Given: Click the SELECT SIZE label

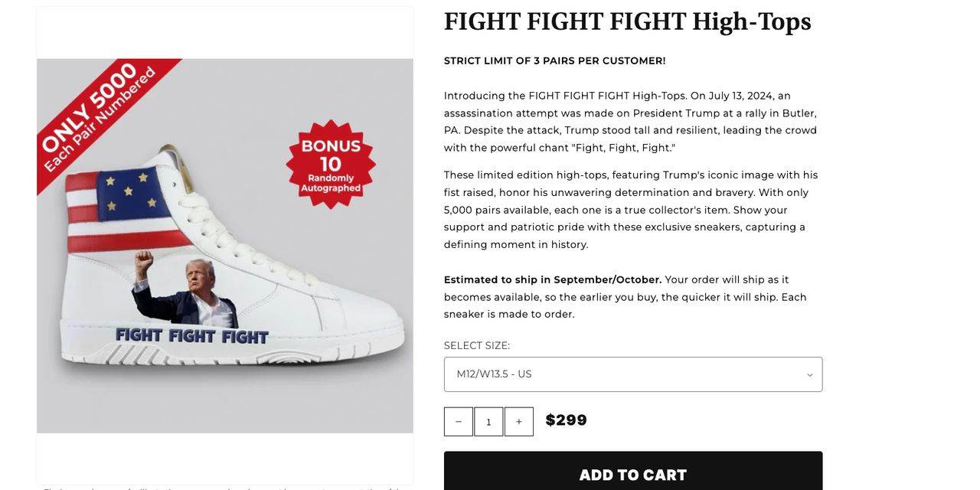Looking at the screenshot, I should click(476, 345).
